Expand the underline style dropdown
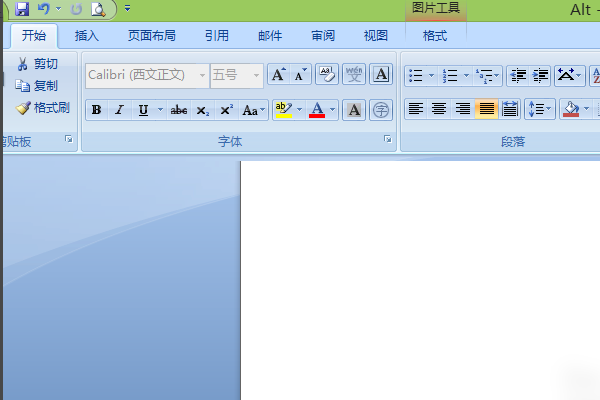Screen dimensions: 600x400 (x=160, y=110)
